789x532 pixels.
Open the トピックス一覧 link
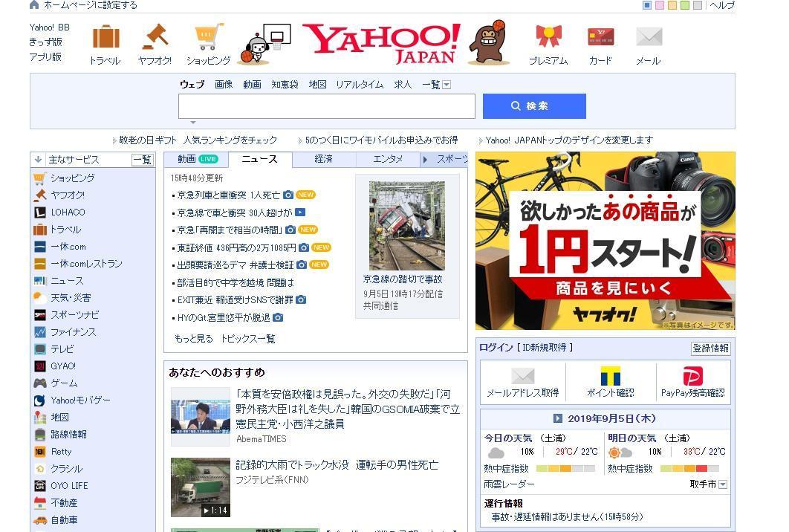click(x=248, y=339)
